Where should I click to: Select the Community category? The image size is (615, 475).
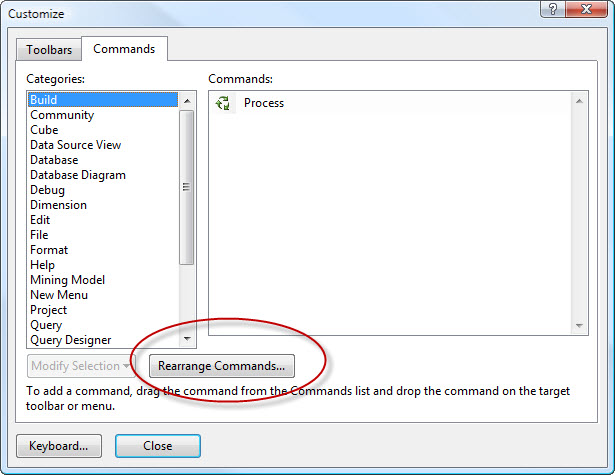coord(103,115)
